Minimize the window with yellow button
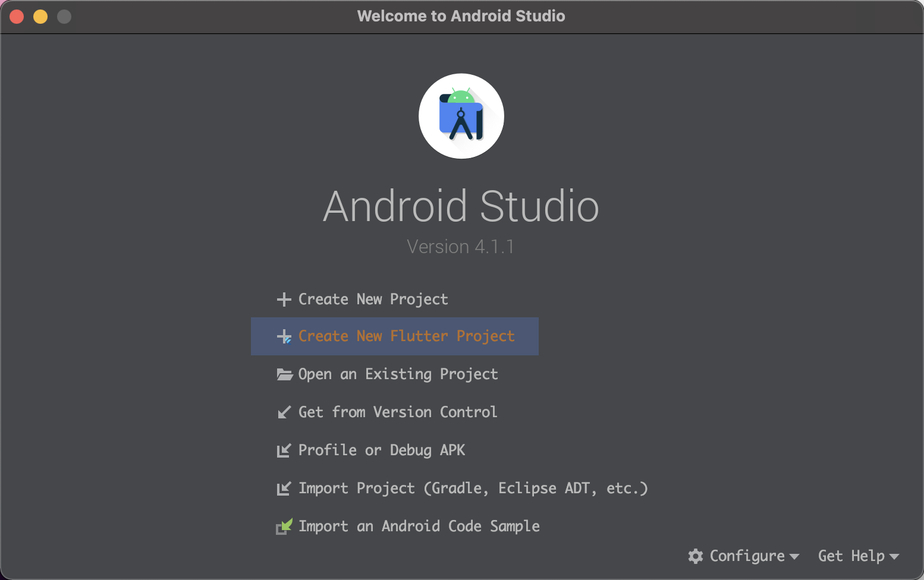924x580 pixels. click(40, 17)
